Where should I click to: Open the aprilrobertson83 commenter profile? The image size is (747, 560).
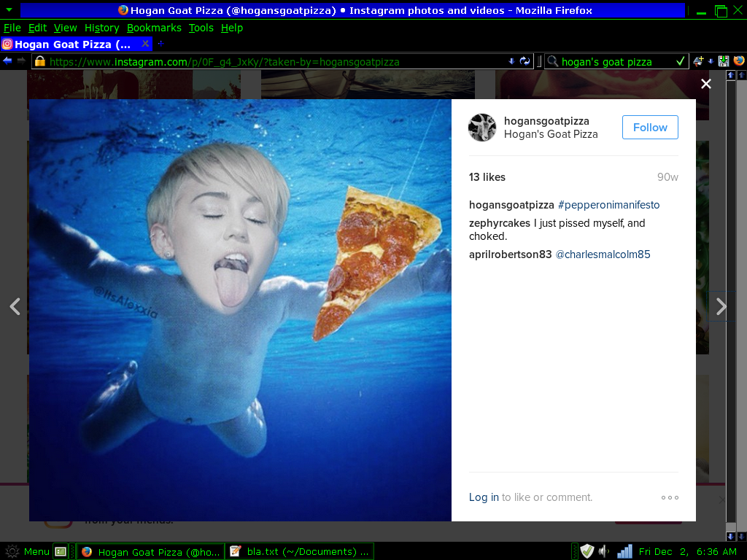click(510, 254)
